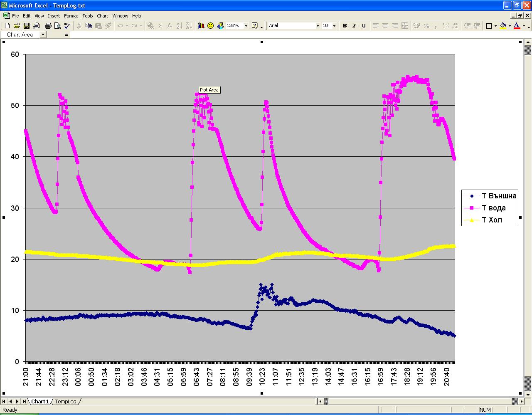The width and height of the screenshot is (532, 415).
Task: Toggle Italic formatting
Action: tap(354, 26)
